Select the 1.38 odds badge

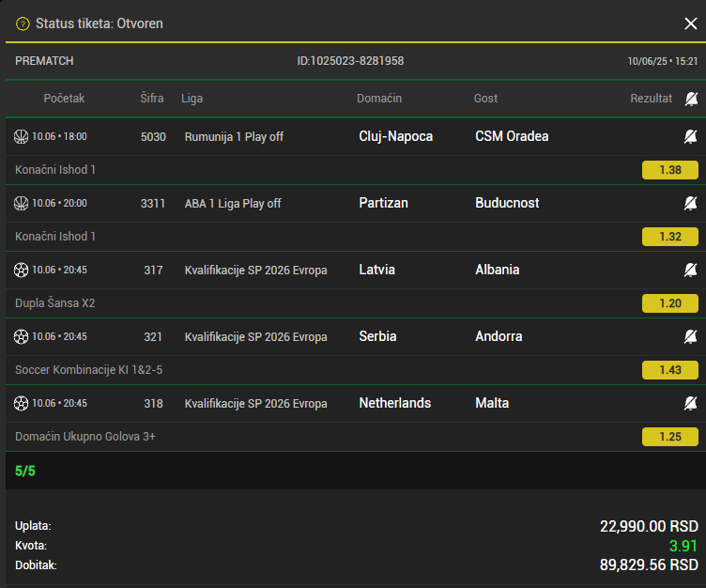tap(670, 170)
